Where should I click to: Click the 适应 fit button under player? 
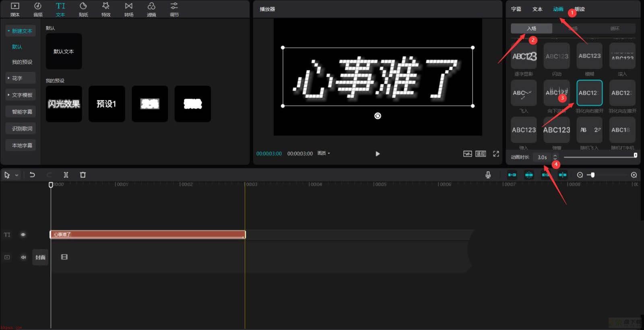[481, 154]
